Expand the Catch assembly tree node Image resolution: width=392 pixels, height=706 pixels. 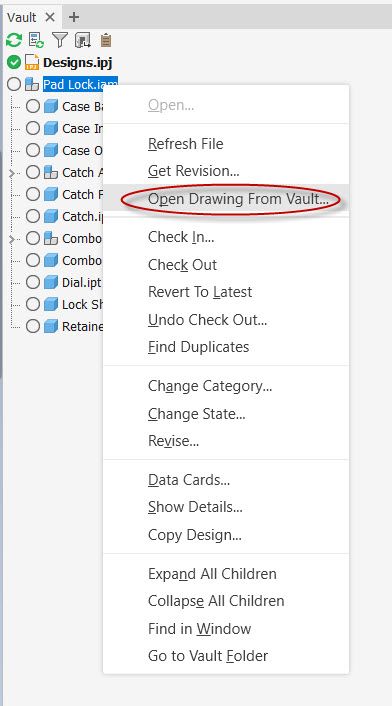(x=12, y=173)
